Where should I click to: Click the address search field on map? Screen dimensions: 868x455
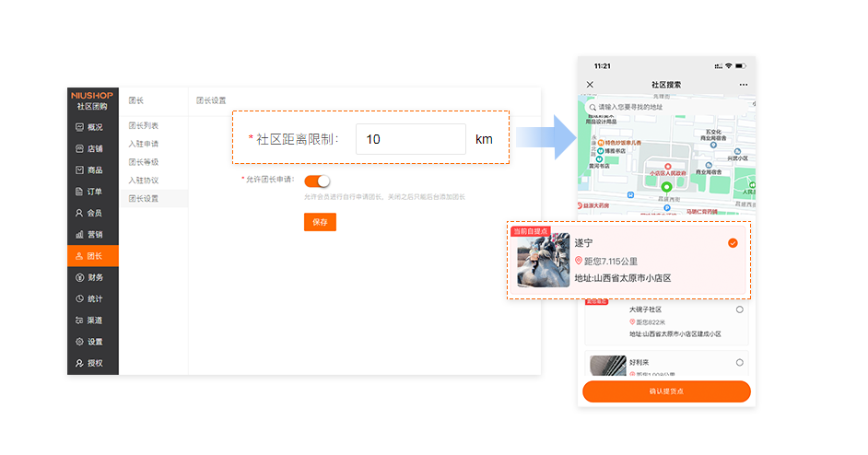pos(666,107)
